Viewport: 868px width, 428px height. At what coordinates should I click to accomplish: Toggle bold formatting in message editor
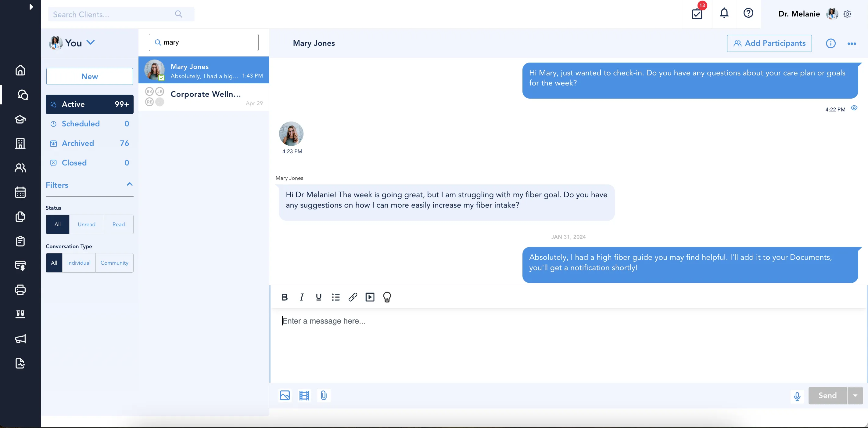click(x=285, y=297)
